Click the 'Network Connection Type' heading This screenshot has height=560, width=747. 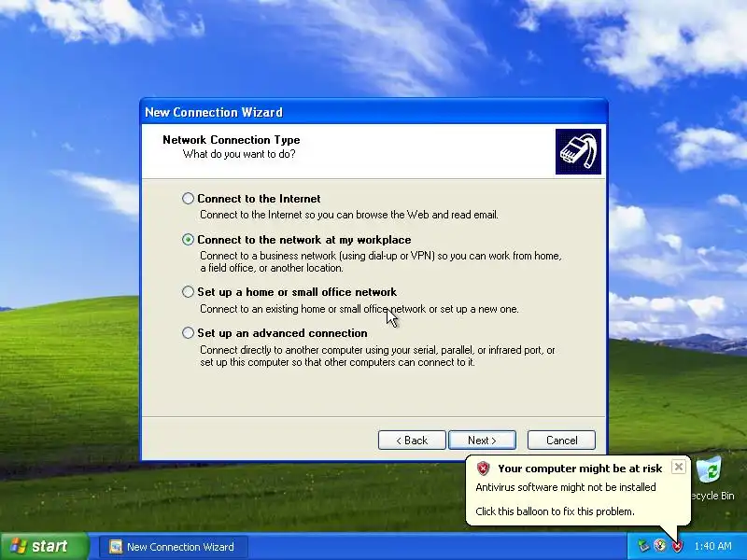[231, 139]
